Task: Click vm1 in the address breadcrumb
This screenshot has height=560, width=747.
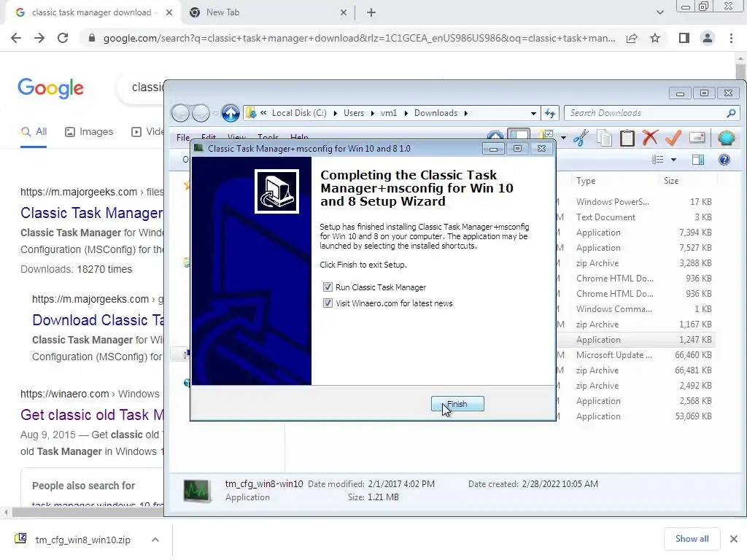Action: click(389, 113)
